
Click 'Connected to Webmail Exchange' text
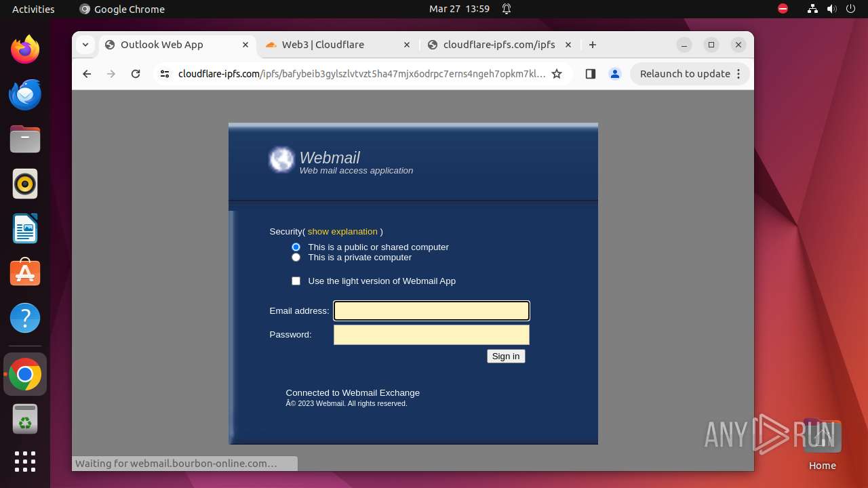[x=353, y=392]
